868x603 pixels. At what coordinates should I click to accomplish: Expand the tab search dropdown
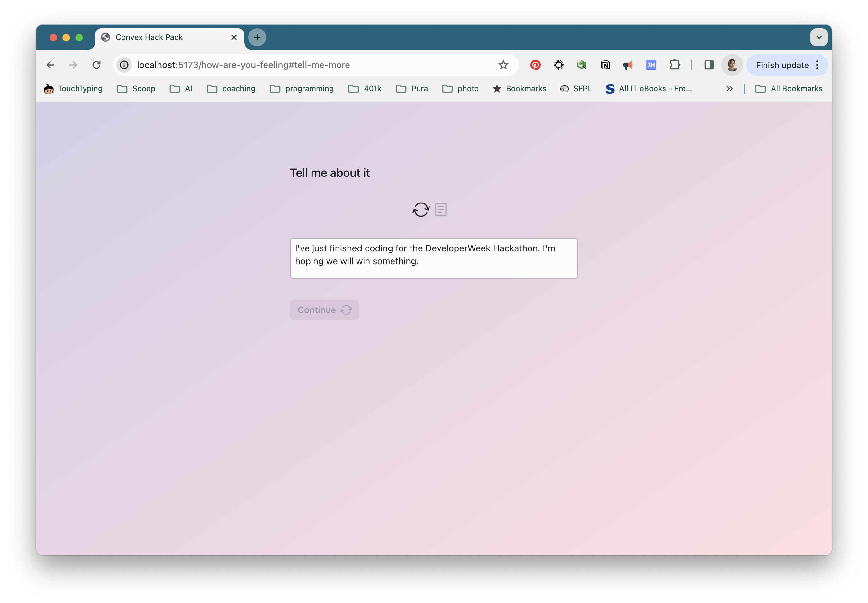click(819, 37)
